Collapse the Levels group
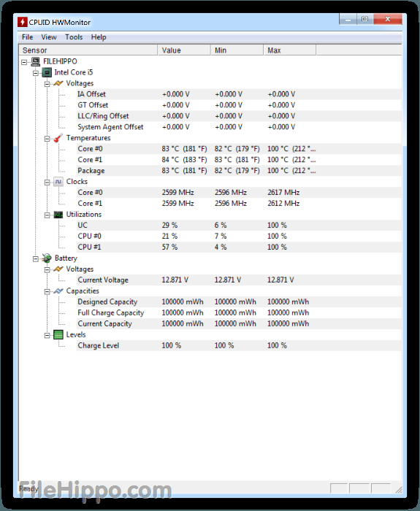 [47, 335]
